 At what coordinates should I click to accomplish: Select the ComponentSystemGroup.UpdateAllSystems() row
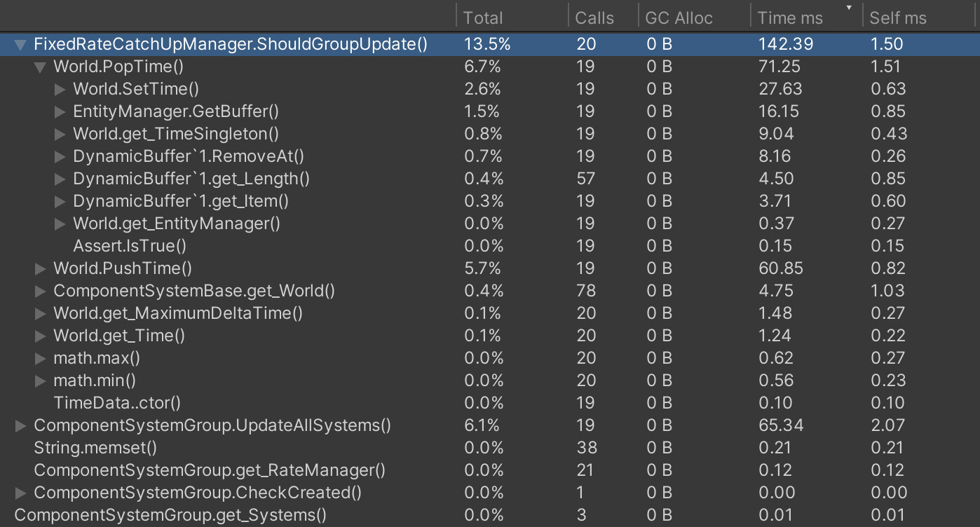[490, 426]
